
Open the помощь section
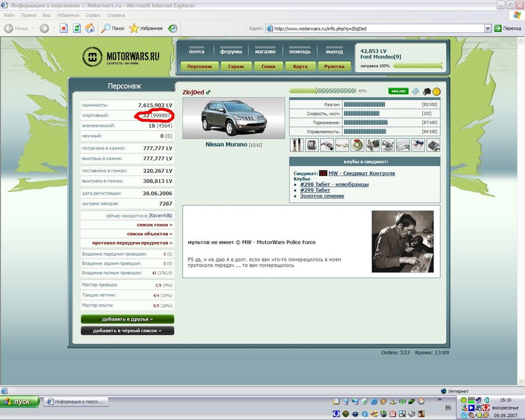(x=300, y=51)
